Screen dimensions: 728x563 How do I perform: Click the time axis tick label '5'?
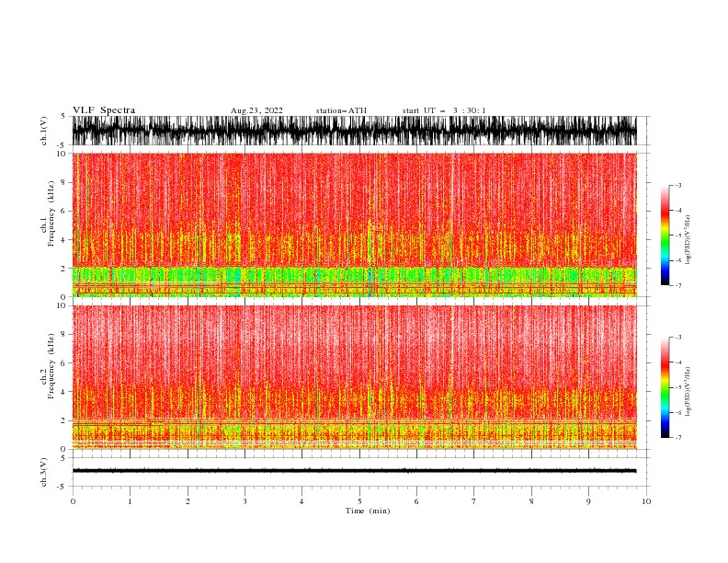click(359, 501)
